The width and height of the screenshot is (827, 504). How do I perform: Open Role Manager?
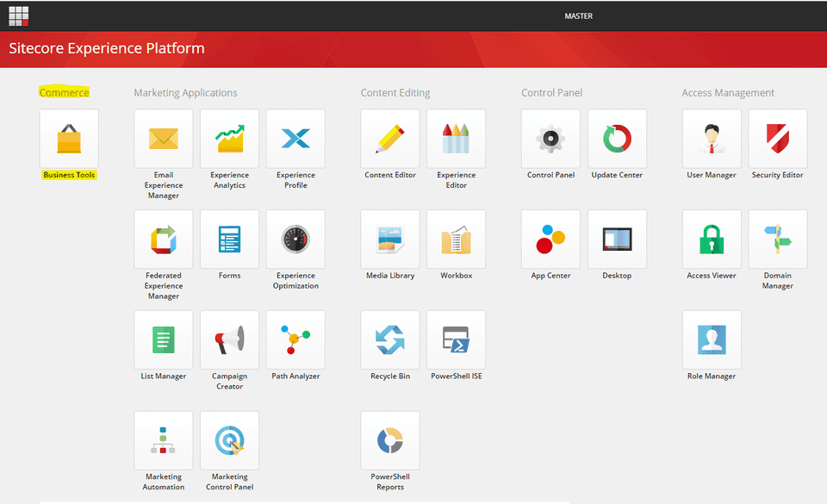712,340
